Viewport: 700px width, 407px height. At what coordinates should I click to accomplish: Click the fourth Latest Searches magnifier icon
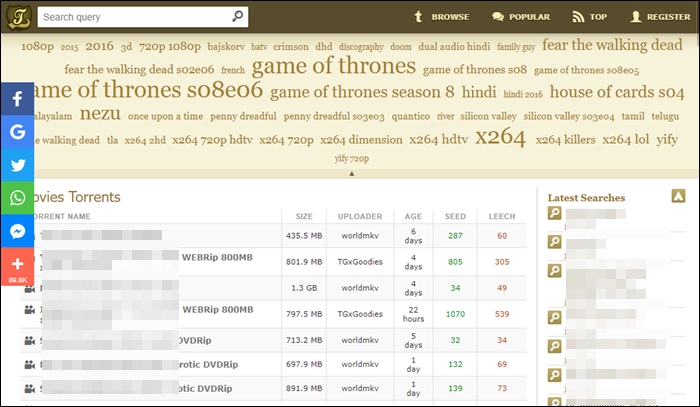[x=554, y=317]
